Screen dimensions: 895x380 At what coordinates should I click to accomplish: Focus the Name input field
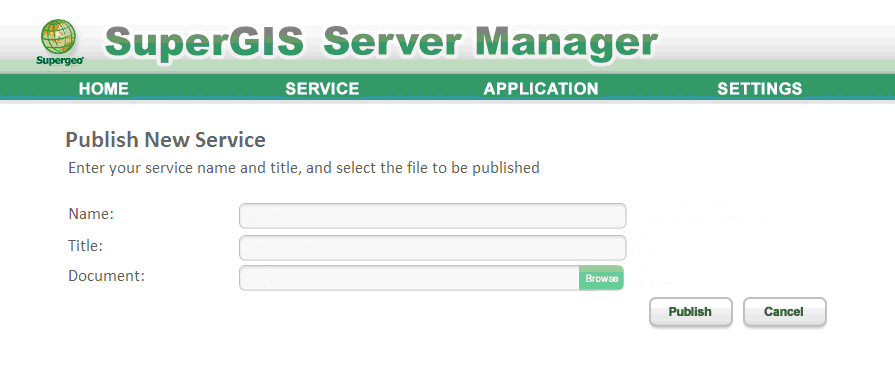(433, 216)
